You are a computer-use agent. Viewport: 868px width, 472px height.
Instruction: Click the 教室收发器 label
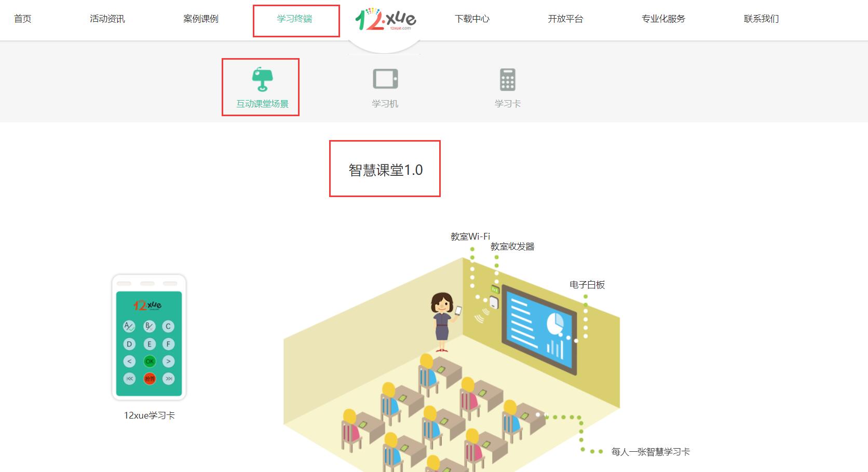(x=512, y=246)
